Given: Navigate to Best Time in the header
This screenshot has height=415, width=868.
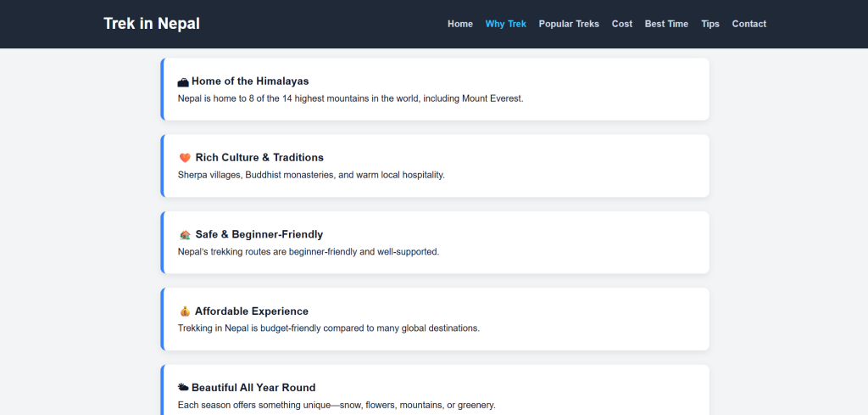Looking at the screenshot, I should (x=666, y=24).
